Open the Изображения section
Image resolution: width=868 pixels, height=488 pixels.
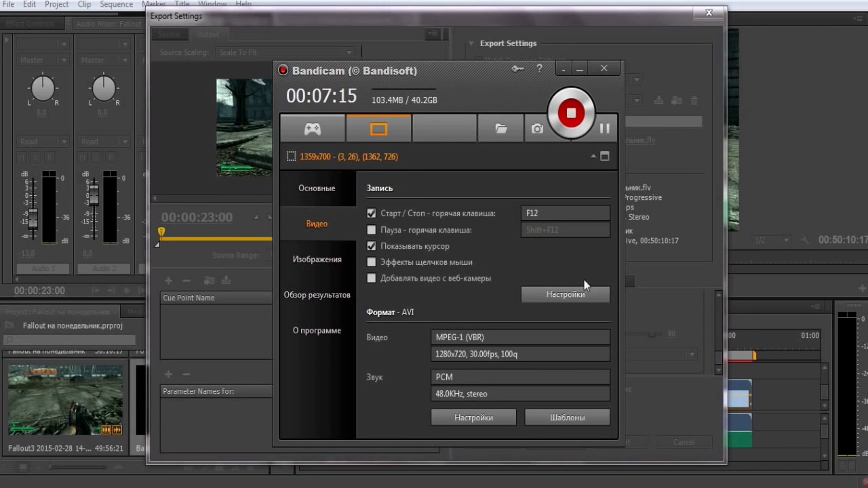click(x=317, y=260)
